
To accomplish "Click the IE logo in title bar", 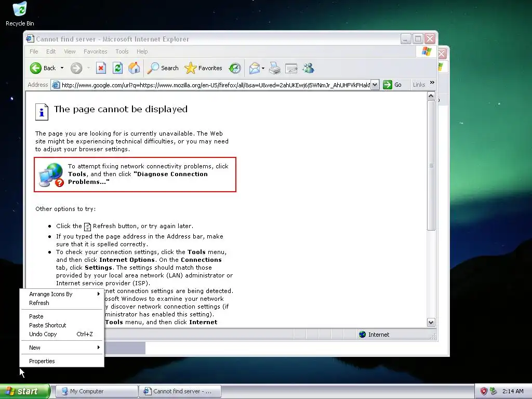I will click(30, 38).
